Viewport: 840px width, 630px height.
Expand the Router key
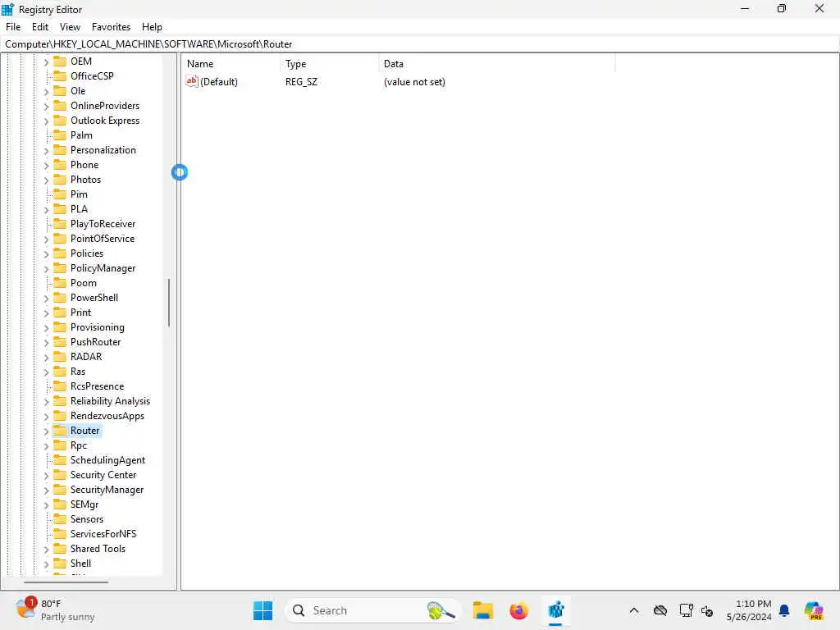46,431
